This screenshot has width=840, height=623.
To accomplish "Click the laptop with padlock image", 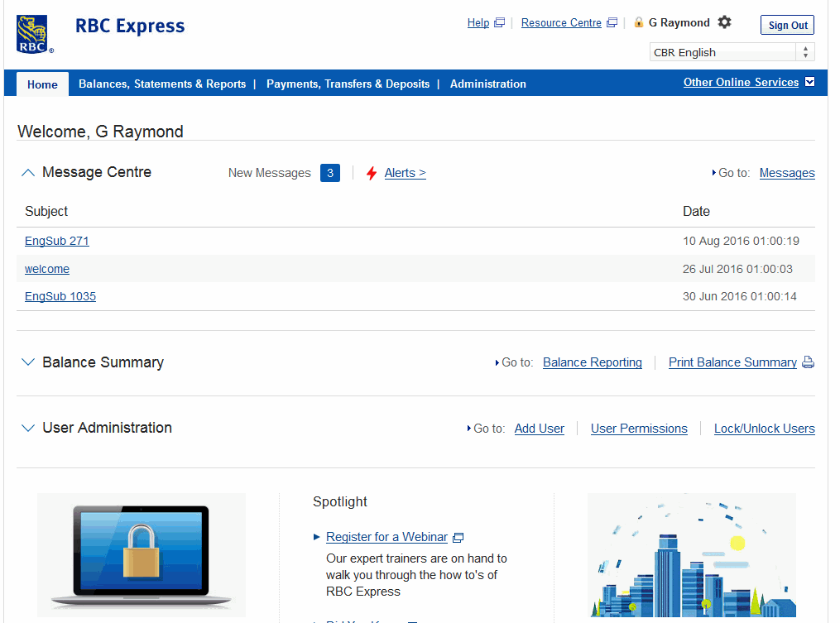I will 142,552.
